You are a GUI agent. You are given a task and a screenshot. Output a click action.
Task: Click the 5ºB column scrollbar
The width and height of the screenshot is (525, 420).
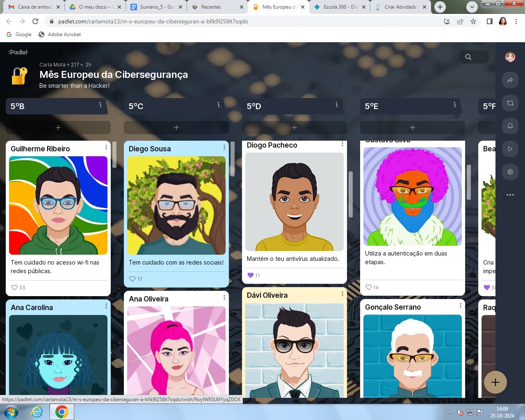114,155
